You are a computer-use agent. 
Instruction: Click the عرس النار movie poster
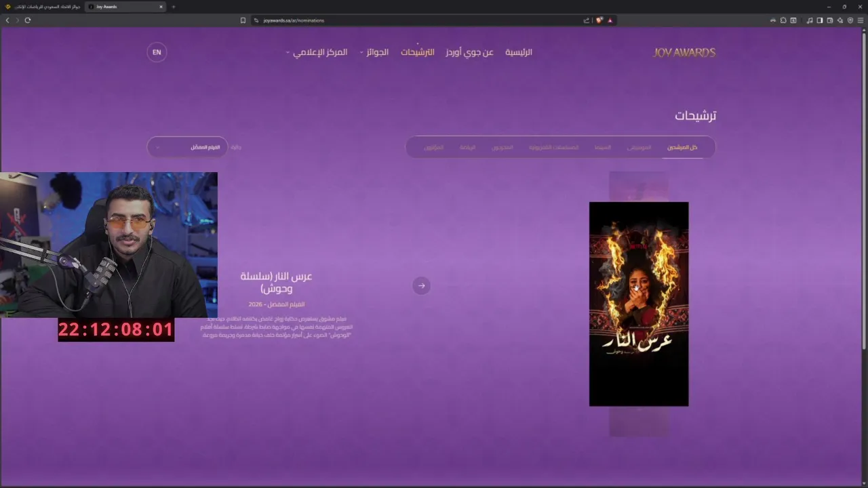point(639,304)
